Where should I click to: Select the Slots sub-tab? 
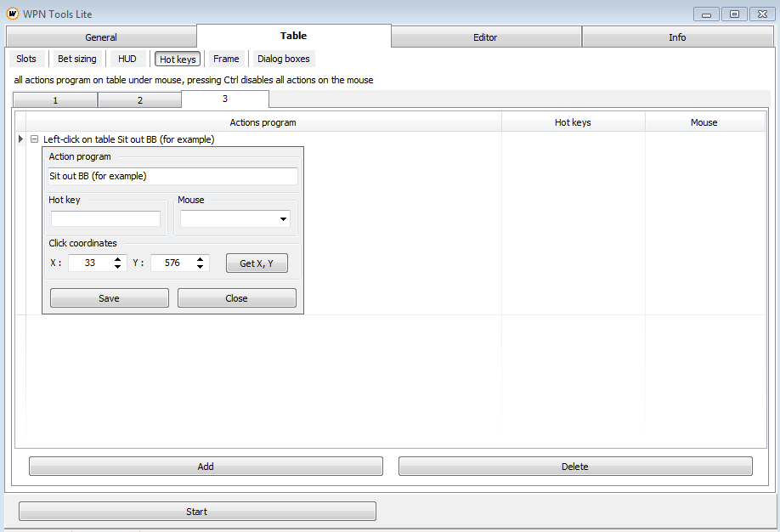coord(26,59)
